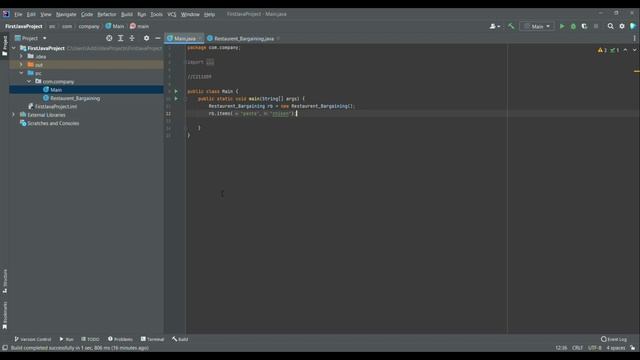Click 4 spaces indent setting in status bar

coord(616,348)
